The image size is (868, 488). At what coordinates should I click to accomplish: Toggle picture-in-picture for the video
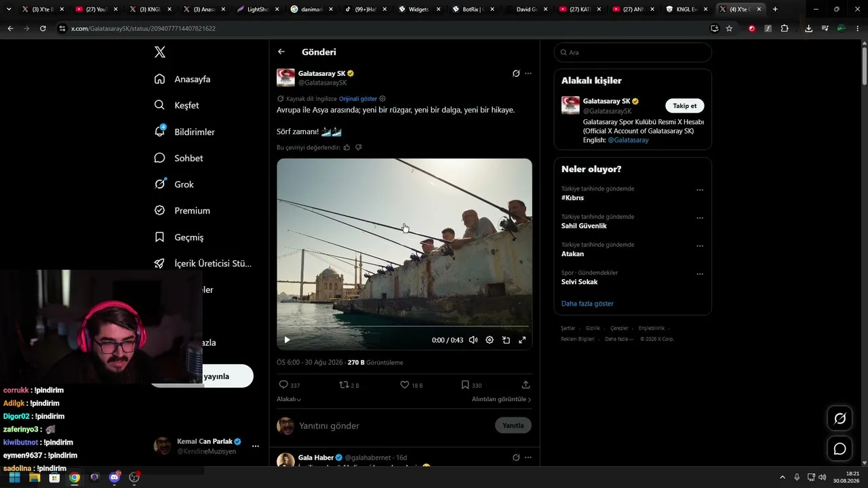506,340
